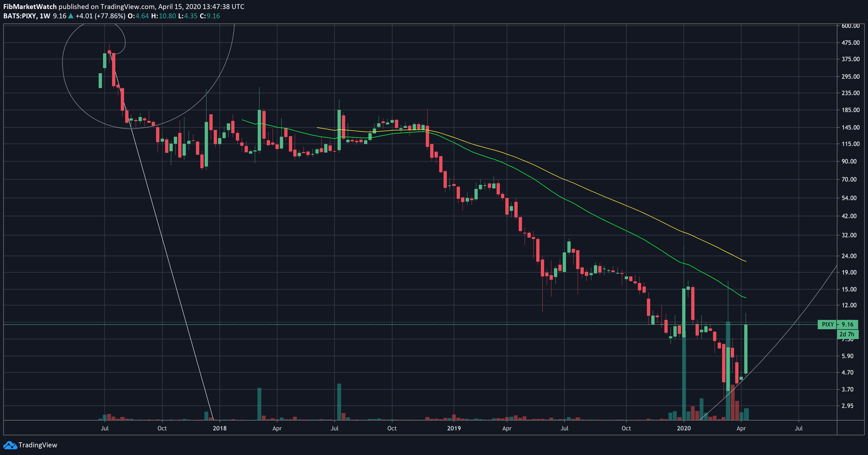The image size is (868, 455).
Task: Click the PIXY 9.16 price tag
Action: coord(838,325)
